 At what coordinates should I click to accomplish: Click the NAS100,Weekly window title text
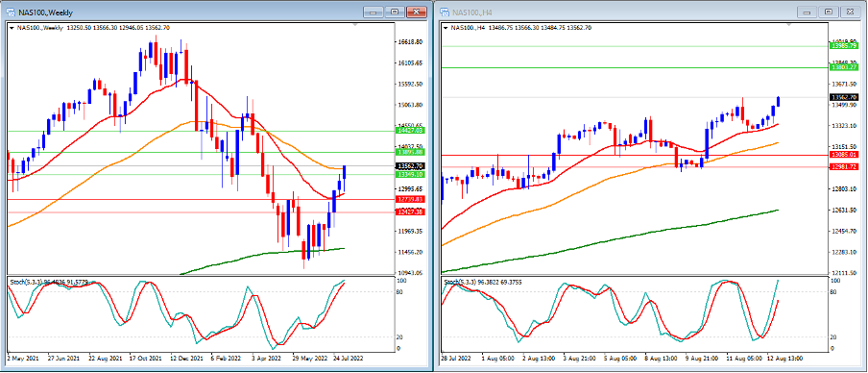pyautogui.click(x=45, y=12)
